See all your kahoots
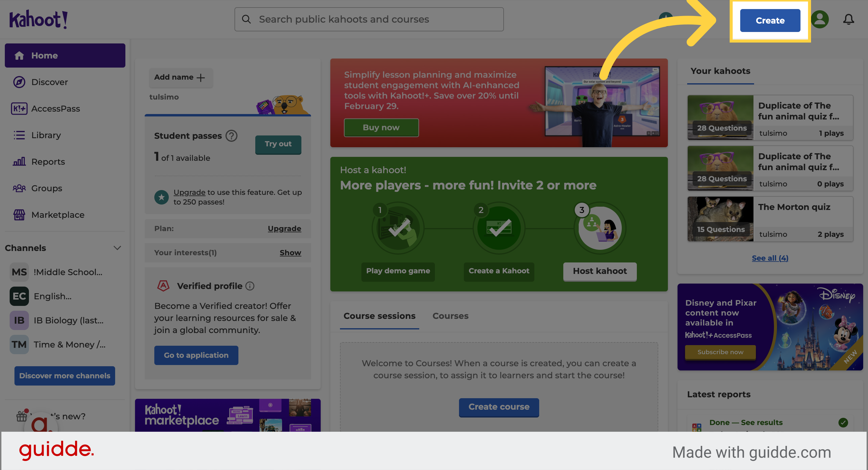Image resolution: width=868 pixels, height=470 pixels. pyautogui.click(x=770, y=258)
